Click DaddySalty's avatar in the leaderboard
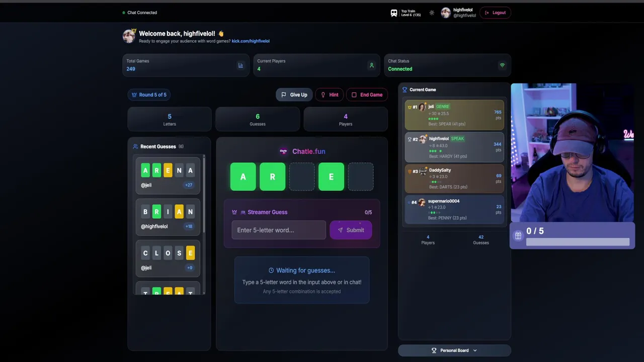 [423, 171]
